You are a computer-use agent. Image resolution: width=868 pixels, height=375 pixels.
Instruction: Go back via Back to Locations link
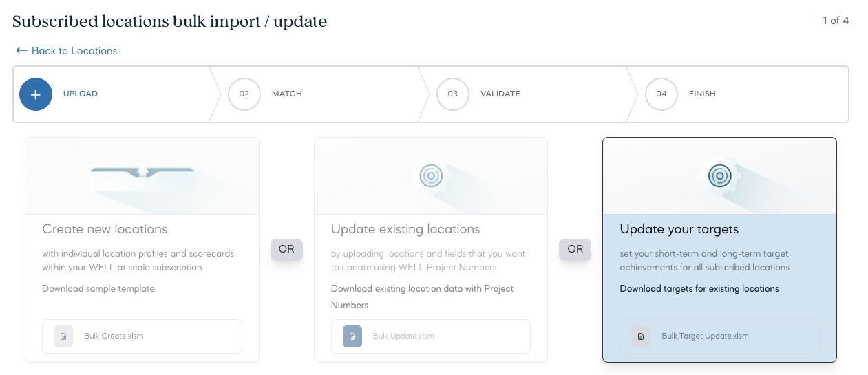click(66, 51)
